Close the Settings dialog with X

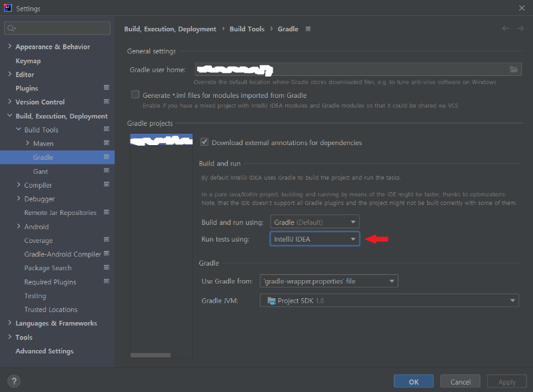pyautogui.click(x=522, y=8)
